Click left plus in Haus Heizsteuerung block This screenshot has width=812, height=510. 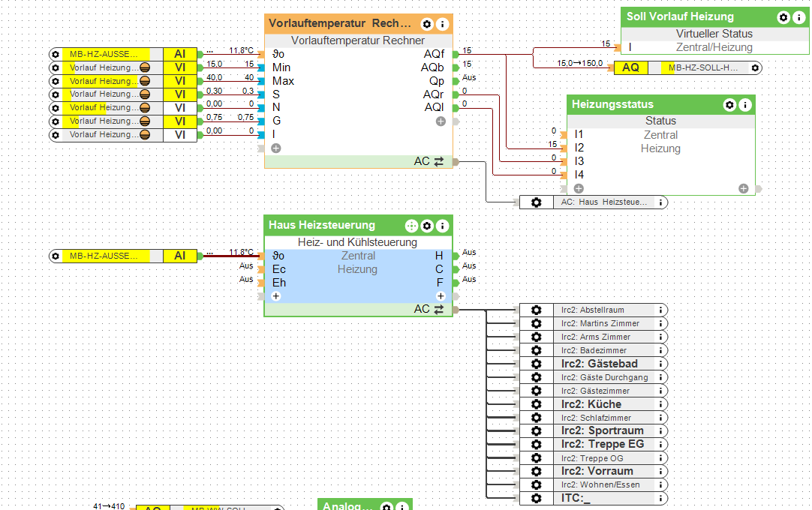276,296
